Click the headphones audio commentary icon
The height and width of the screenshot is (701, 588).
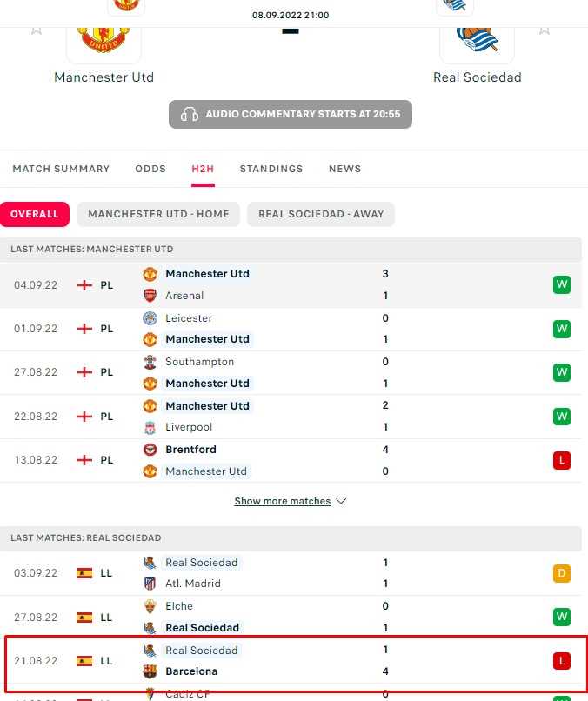click(x=189, y=115)
